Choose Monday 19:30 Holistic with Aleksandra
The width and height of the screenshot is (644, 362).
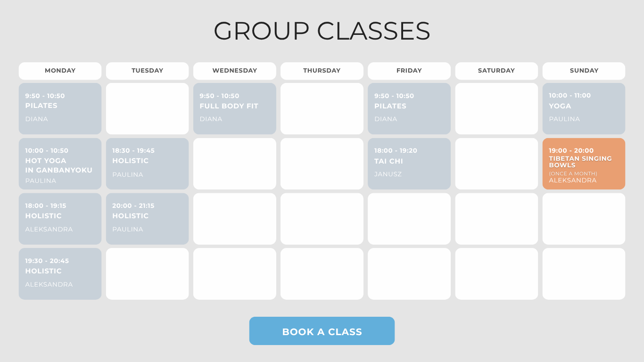60,274
